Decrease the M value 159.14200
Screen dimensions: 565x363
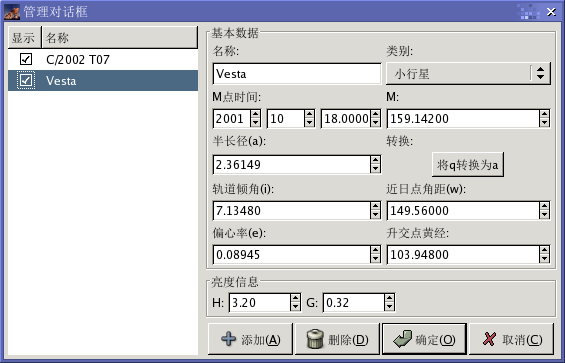(544, 123)
